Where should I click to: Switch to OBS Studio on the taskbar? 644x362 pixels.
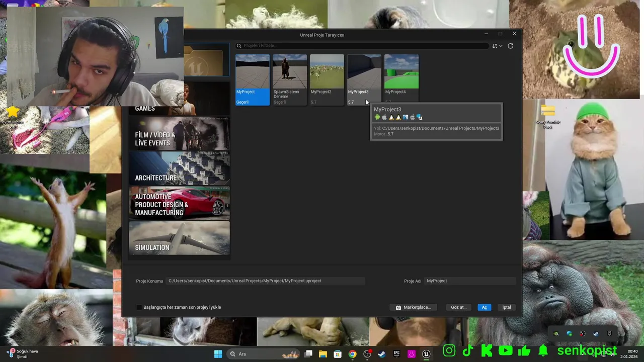[367, 354]
